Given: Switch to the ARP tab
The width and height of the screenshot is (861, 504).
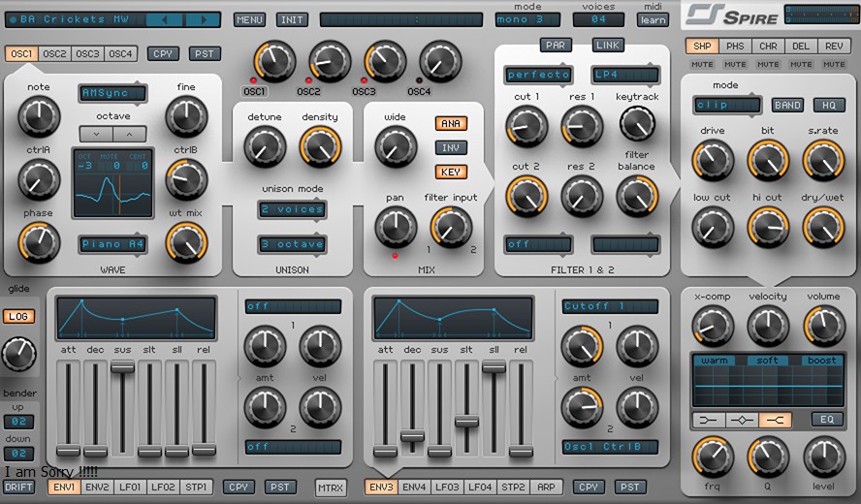Looking at the screenshot, I should click(546, 487).
